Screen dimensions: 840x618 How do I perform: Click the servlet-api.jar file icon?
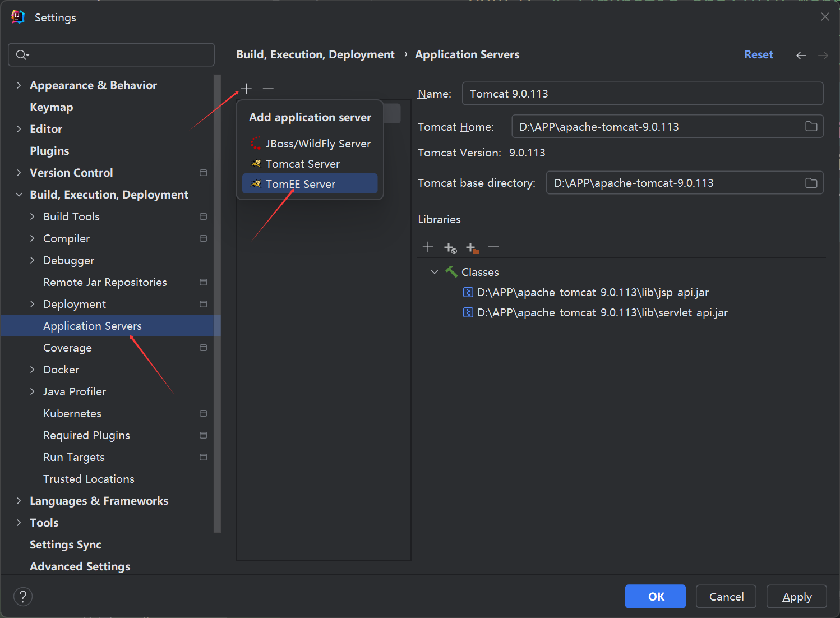pos(468,312)
